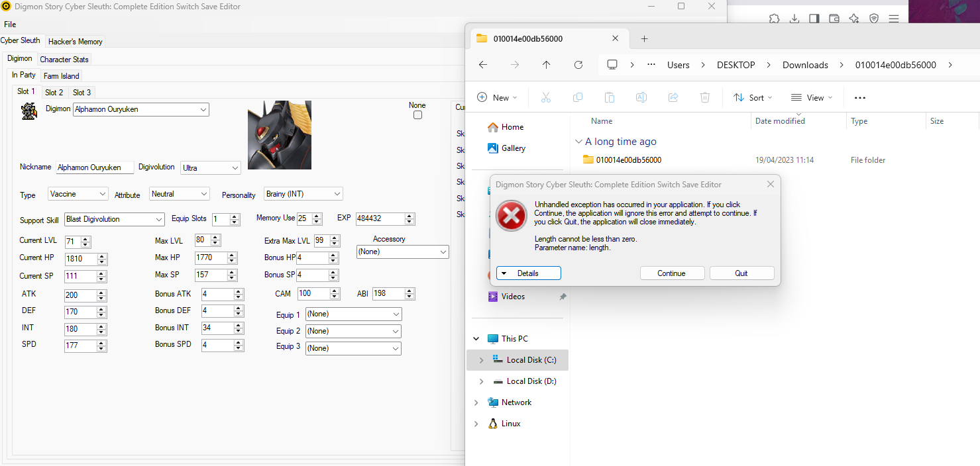Refresh the File Explorer view
The height and width of the screenshot is (466, 980).
point(578,65)
